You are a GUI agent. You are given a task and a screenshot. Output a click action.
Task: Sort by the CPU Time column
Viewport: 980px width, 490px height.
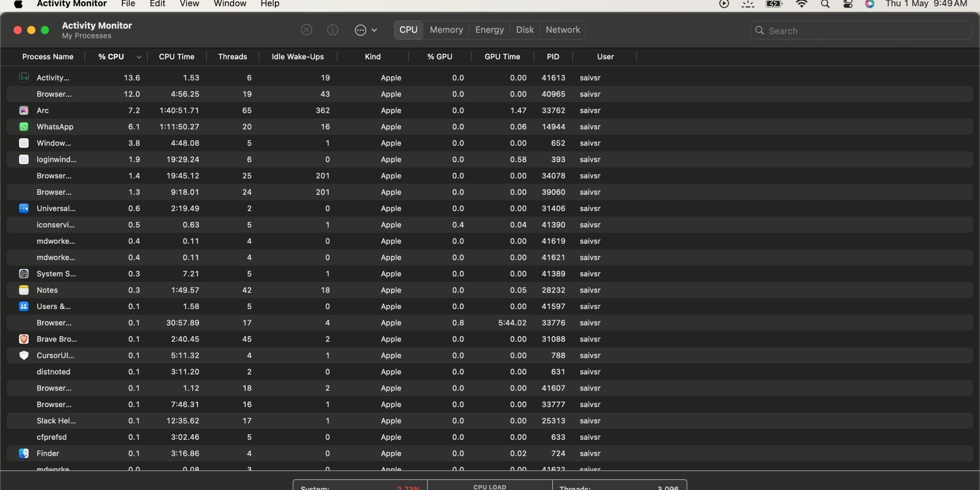click(x=177, y=57)
